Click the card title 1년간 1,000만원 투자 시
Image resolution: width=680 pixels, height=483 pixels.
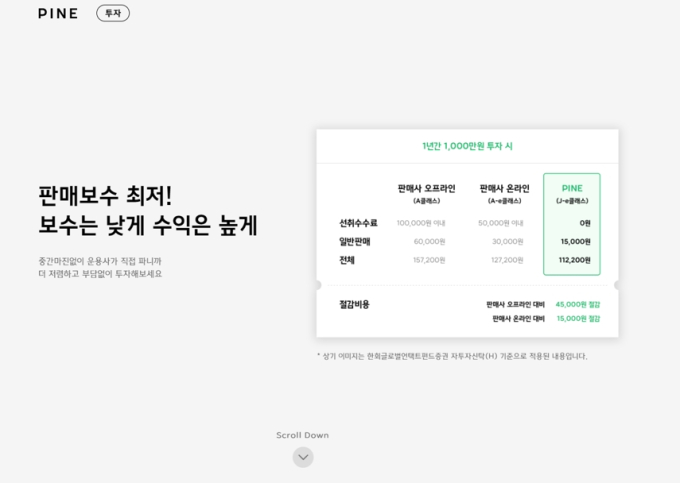coord(467,146)
